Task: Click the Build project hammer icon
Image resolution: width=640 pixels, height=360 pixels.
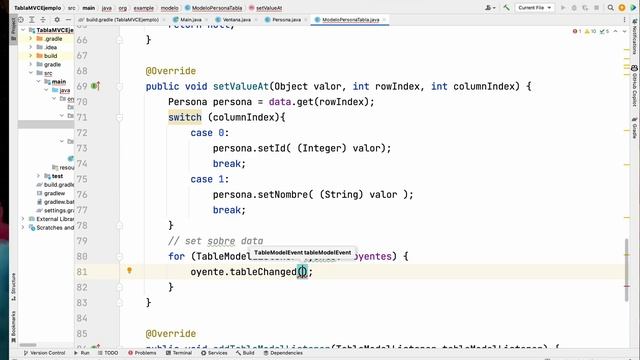Action: point(506,7)
